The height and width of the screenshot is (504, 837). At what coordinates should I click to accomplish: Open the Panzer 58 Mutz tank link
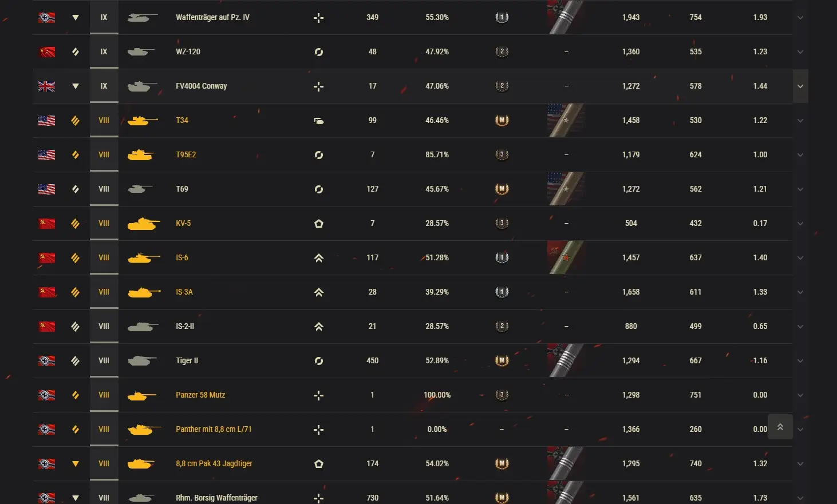[200, 395]
